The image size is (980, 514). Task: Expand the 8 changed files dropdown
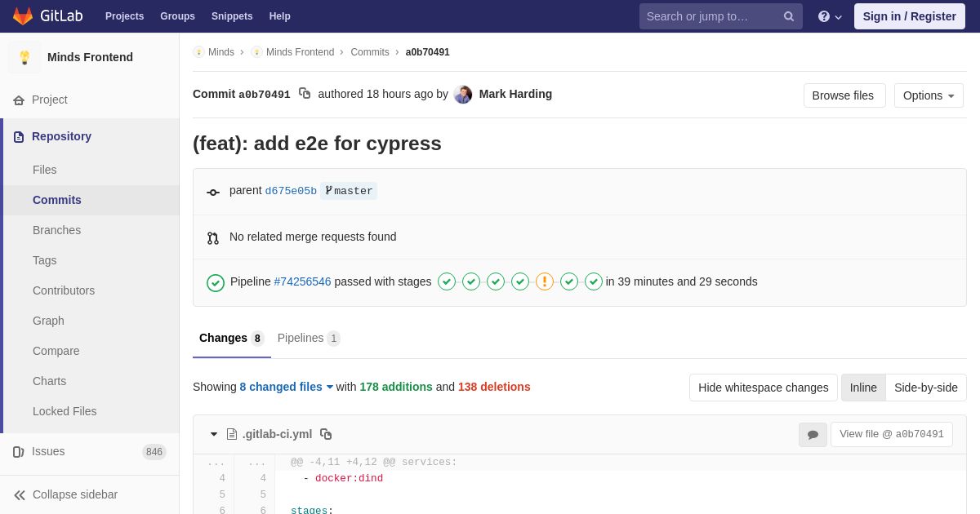coord(287,387)
